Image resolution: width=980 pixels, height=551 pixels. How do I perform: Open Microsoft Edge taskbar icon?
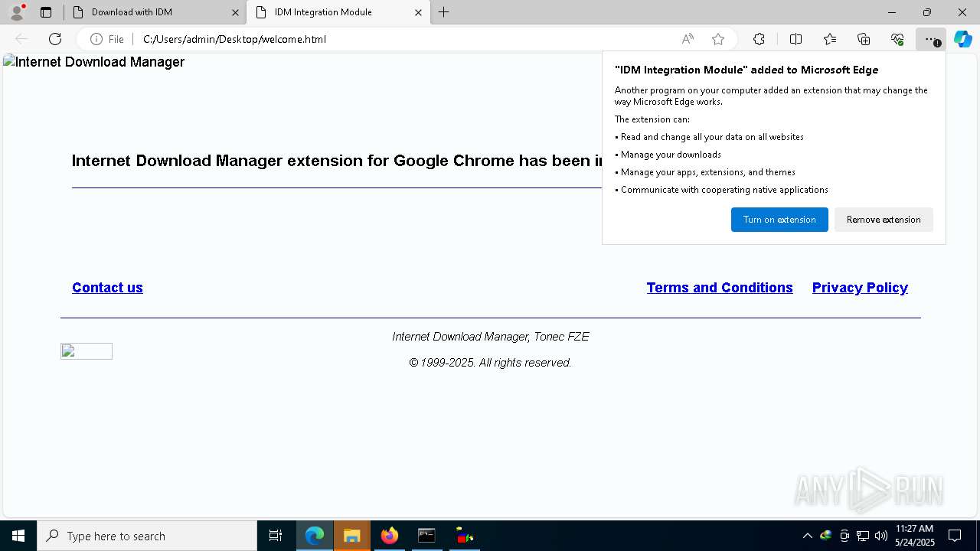(x=315, y=536)
